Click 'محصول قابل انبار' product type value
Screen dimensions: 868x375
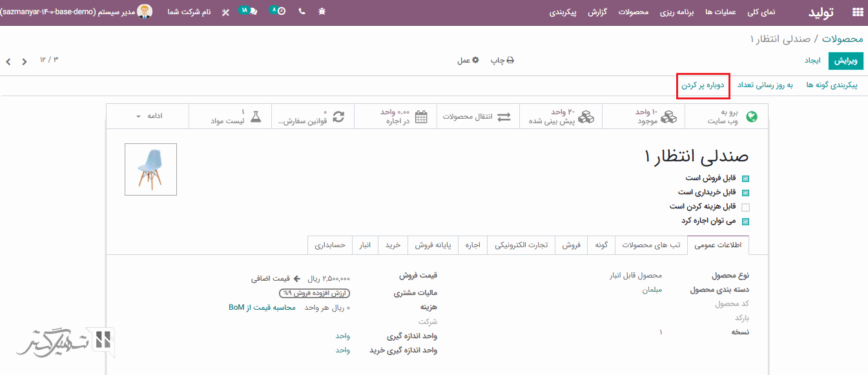(635, 276)
